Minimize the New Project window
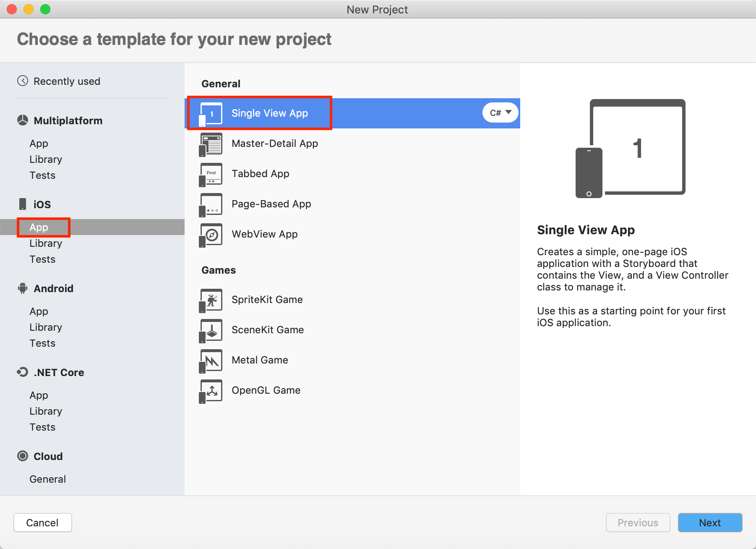This screenshot has width=756, height=549. (29, 9)
